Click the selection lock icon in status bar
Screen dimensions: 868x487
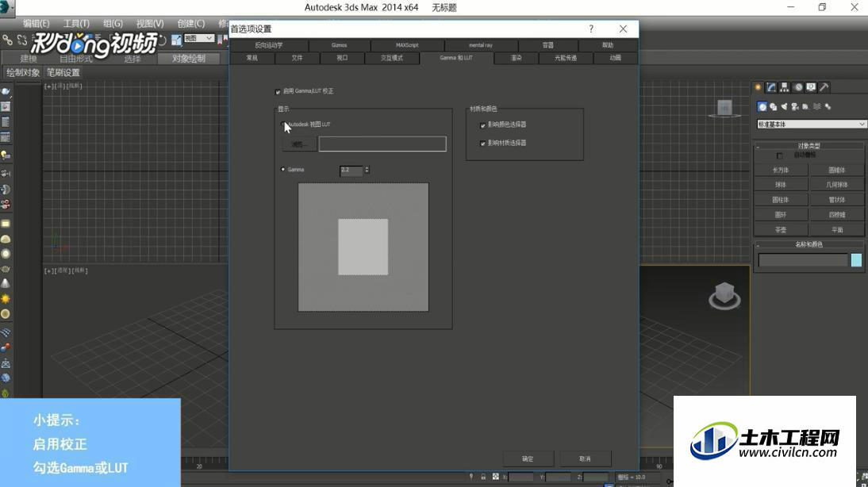point(483,477)
